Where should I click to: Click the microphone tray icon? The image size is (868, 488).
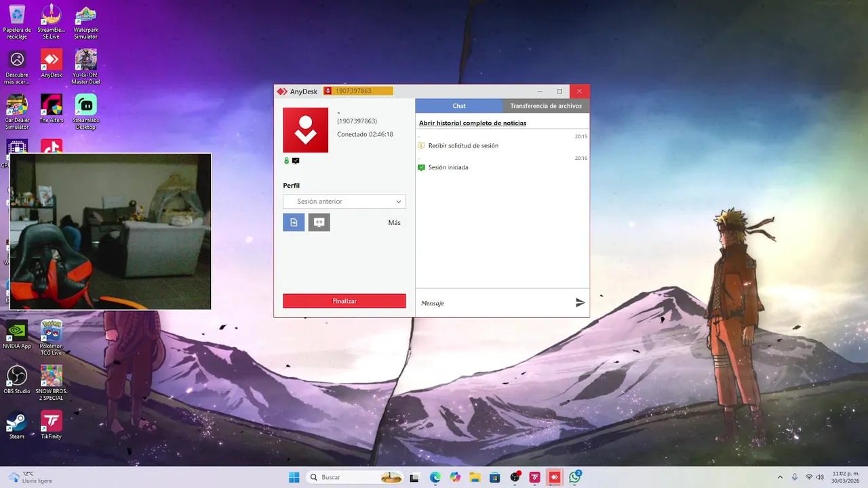click(795, 477)
